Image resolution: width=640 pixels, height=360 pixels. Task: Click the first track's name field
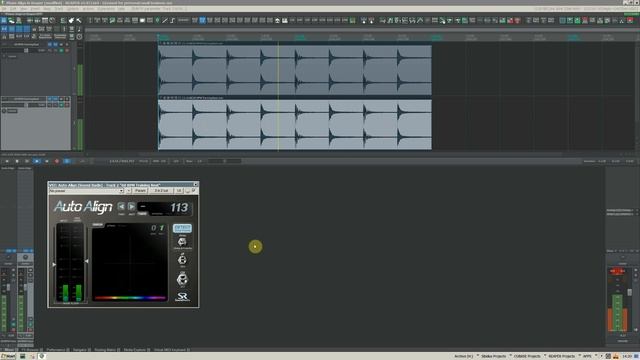[x=26, y=44]
